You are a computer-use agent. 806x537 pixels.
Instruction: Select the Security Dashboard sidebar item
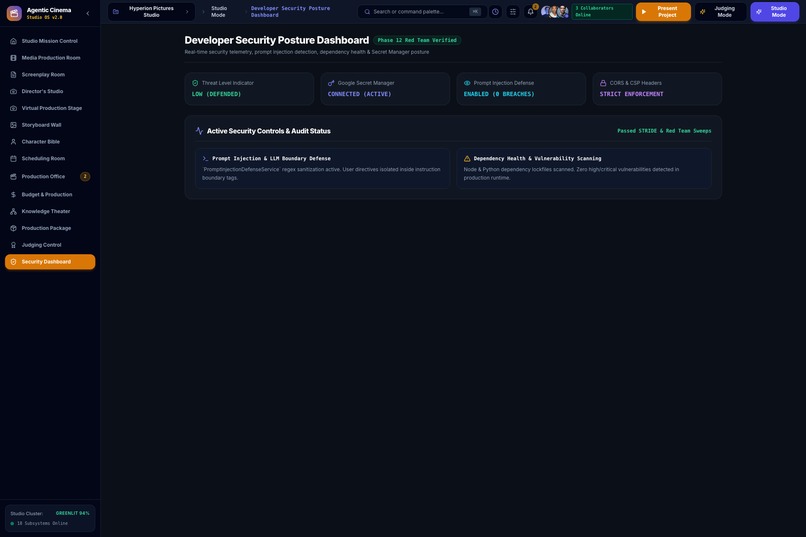(x=50, y=262)
